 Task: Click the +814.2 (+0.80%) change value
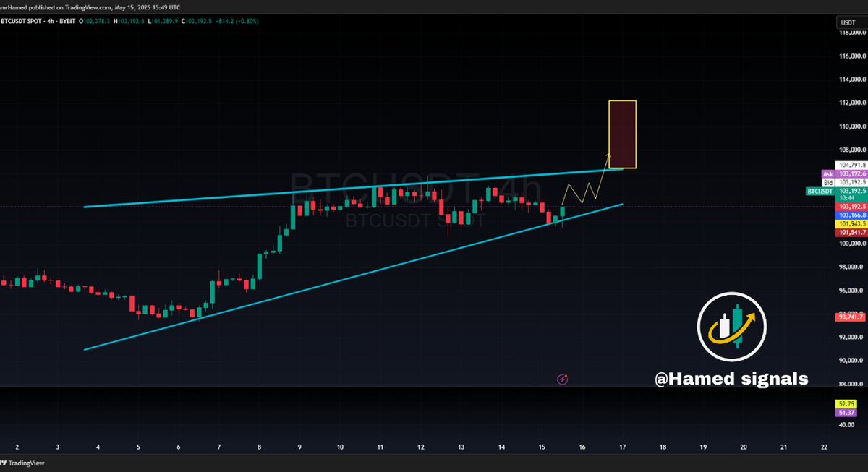(238, 21)
